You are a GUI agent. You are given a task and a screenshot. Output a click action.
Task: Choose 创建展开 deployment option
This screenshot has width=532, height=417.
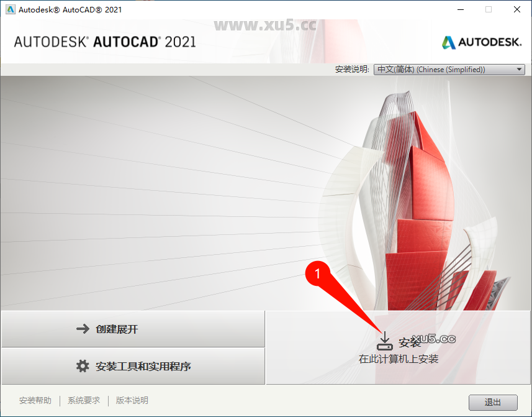tap(132, 329)
